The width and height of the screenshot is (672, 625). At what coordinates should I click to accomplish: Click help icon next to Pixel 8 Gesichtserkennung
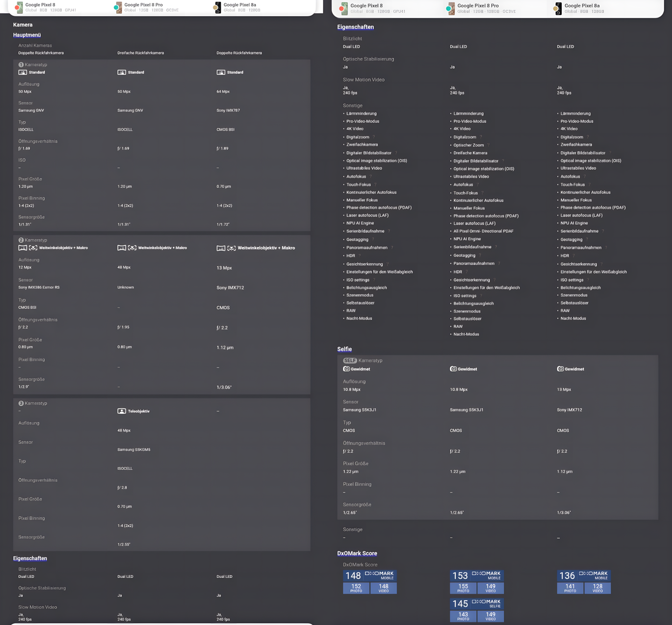387,264
